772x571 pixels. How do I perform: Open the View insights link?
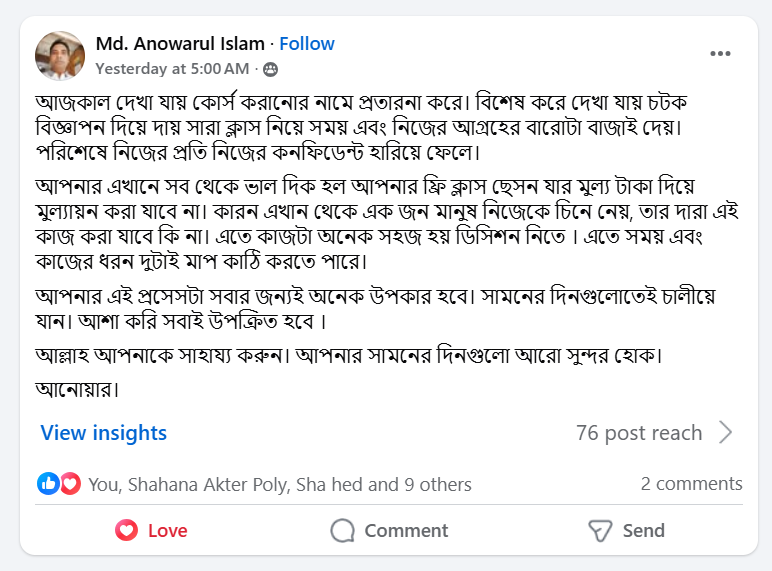pos(104,433)
